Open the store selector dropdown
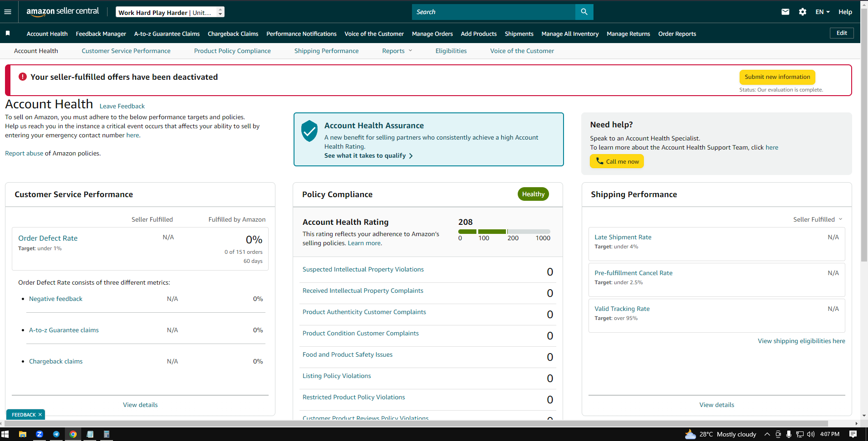The width and height of the screenshot is (868, 441). pyautogui.click(x=170, y=12)
